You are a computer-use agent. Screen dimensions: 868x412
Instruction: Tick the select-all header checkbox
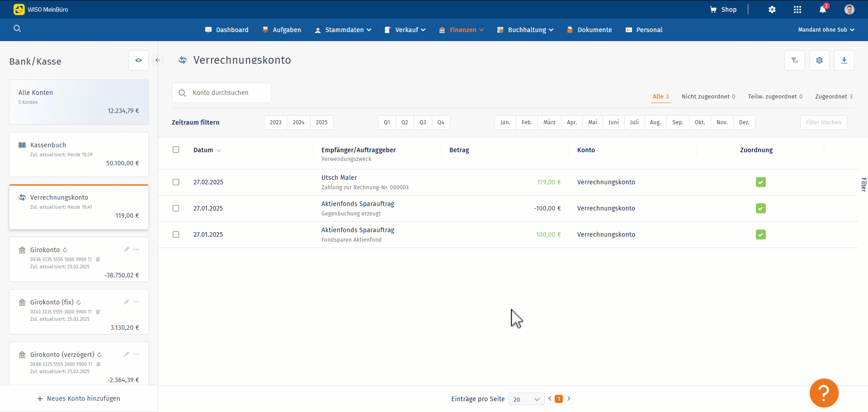tap(176, 150)
